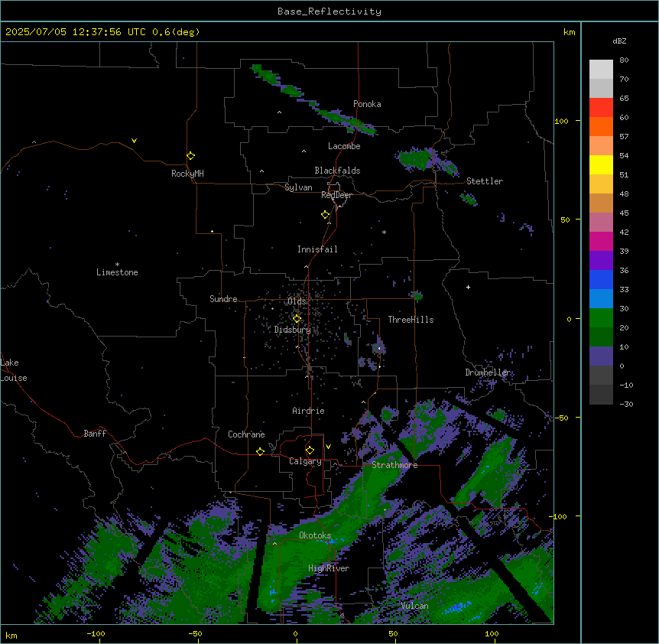Click the Didsbury city label
659x644 pixels.
click(293, 330)
